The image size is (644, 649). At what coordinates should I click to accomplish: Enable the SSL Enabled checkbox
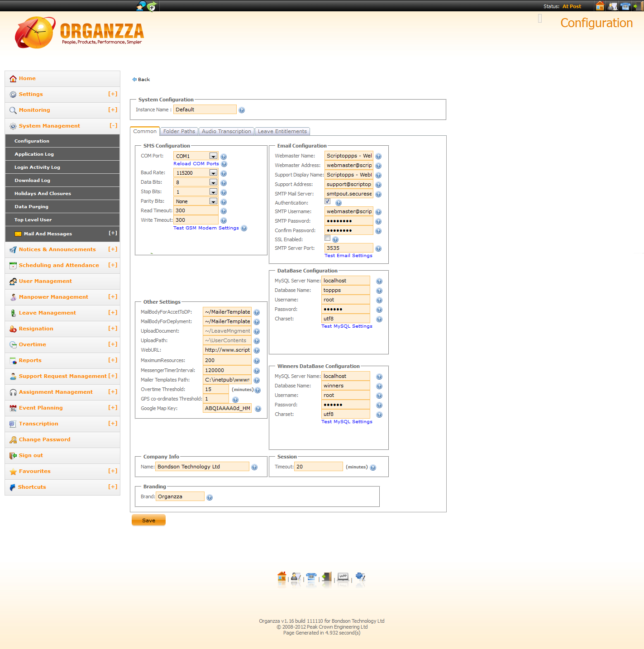coord(328,238)
